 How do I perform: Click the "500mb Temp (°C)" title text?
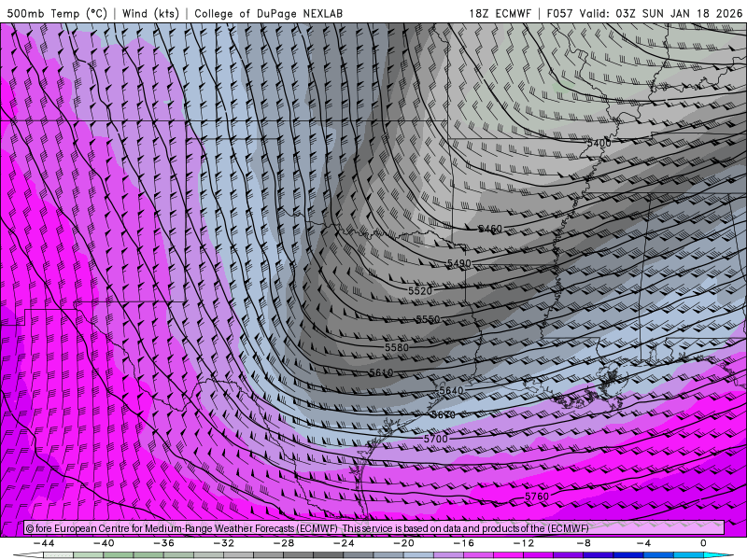[x=57, y=13]
